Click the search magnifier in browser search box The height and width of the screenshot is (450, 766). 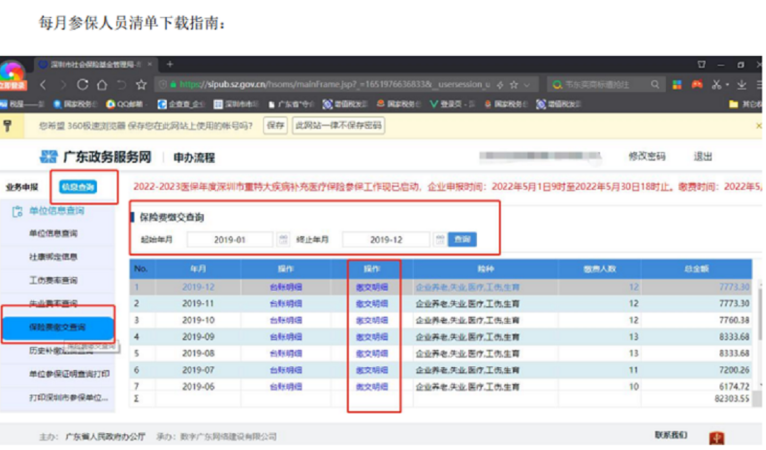point(655,85)
